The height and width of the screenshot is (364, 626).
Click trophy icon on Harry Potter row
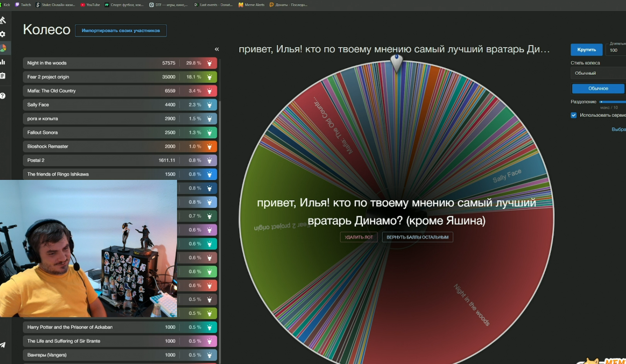(209, 327)
